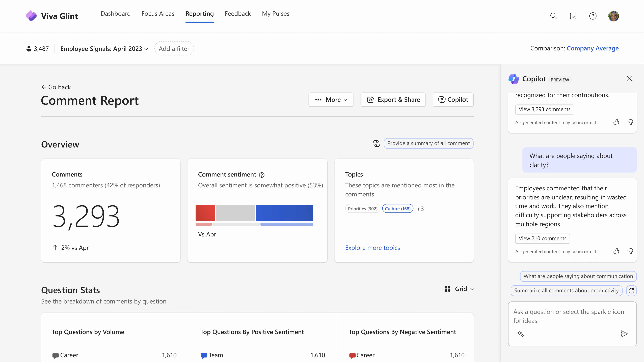Switch to the Focus Areas tab
Image resolution: width=644 pixels, height=362 pixels.
[158, 14]
